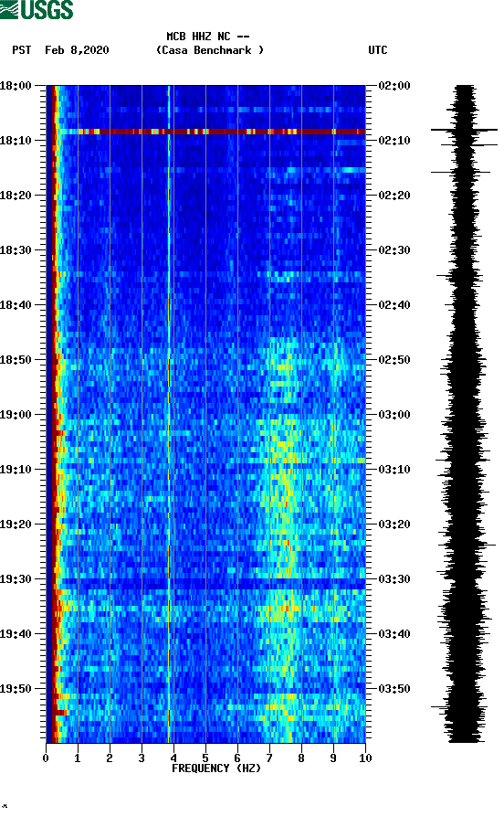Image resolution: width=504 pixels, height=816 pixels.
Task: Click the '1' frequency axis tick label
Action: [78, 758]
